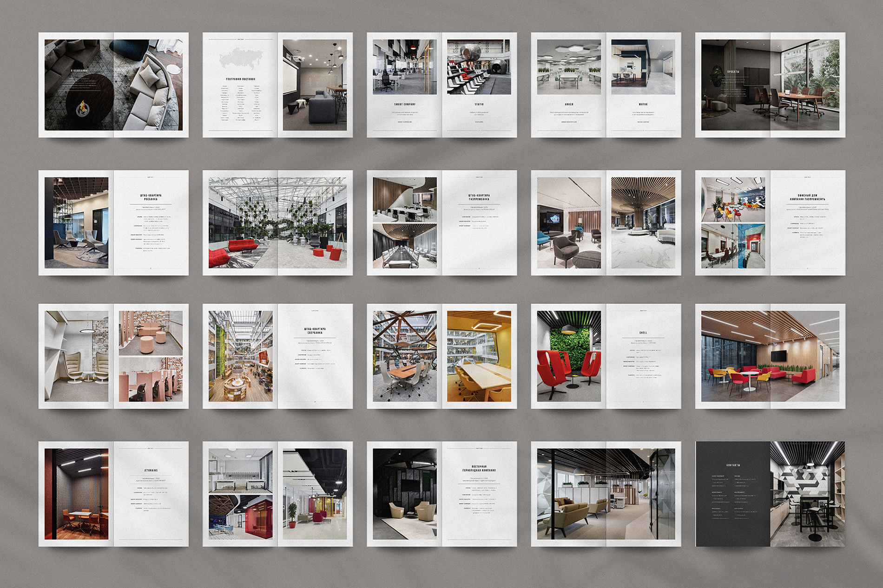Select the sofa and fireplace table photo
The image size is (883, 588).
coord(113,85)
